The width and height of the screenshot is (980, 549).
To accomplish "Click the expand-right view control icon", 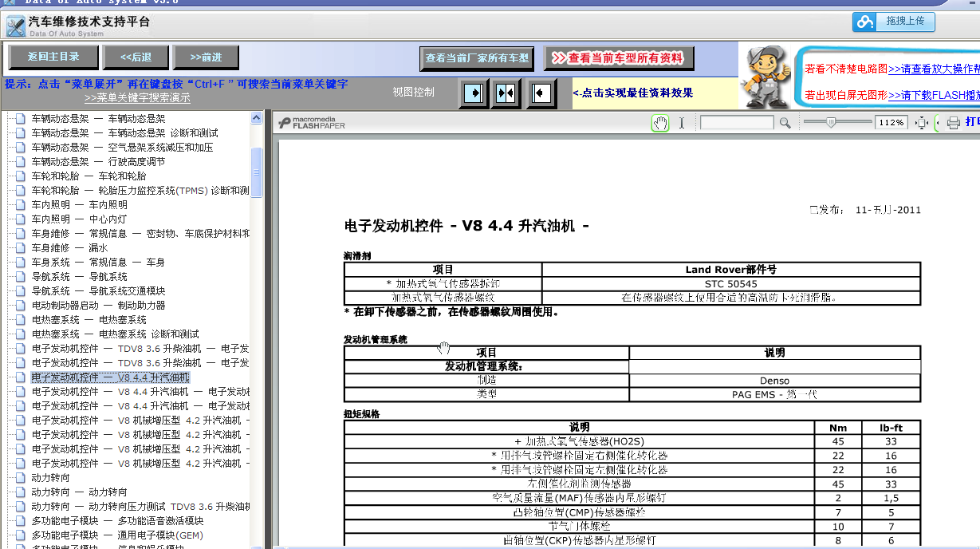I will pyautogui.click(x=474, y=93).
